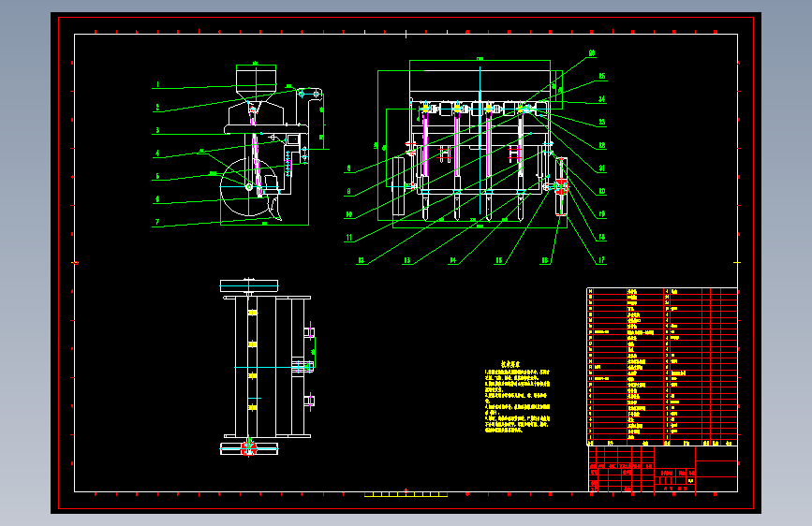Screen dimensions: 812x526
Task: Select the large wheel circle in side view
Action: pyautogui.click(x=248, y=187)
